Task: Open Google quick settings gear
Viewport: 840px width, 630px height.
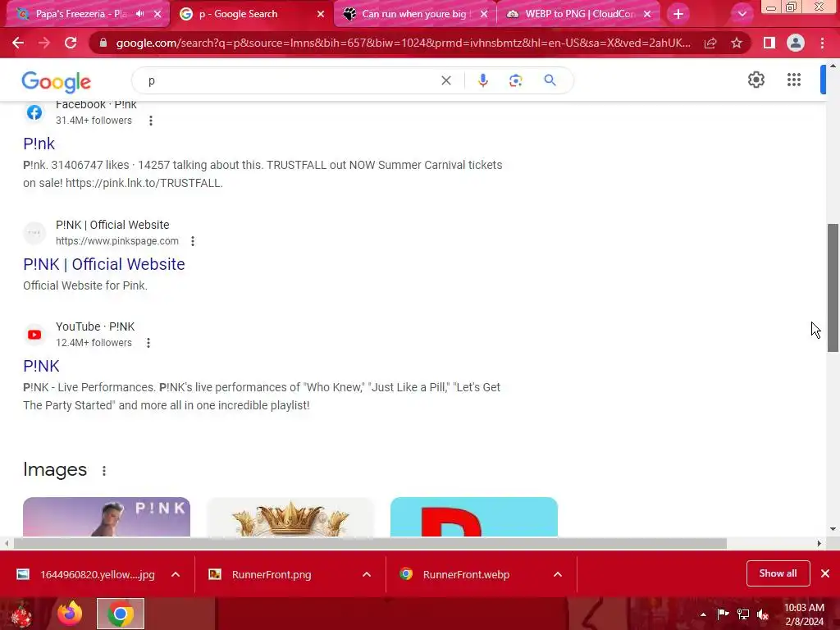Action: point(756,80)
